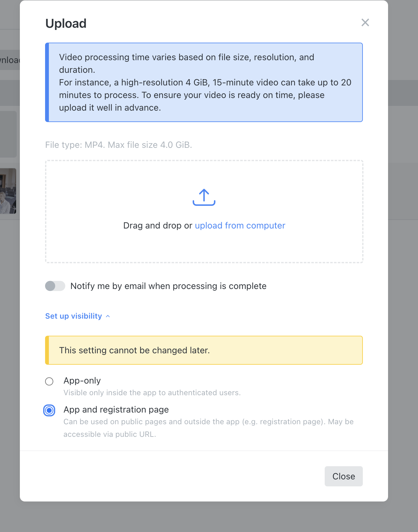The image size is (418, 532).
Task: Click the Upload dialog title
Action: click(x=66, y=23)
